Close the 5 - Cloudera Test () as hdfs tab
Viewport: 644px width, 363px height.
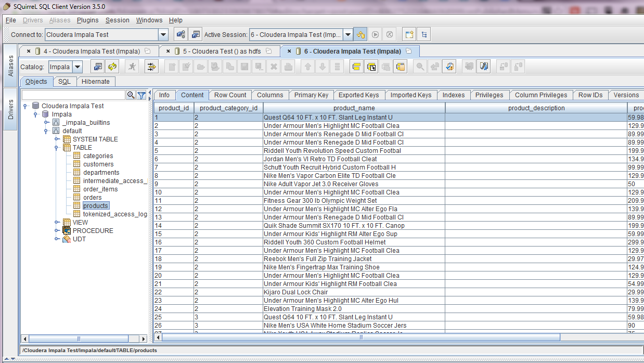[x=169, y=51]
